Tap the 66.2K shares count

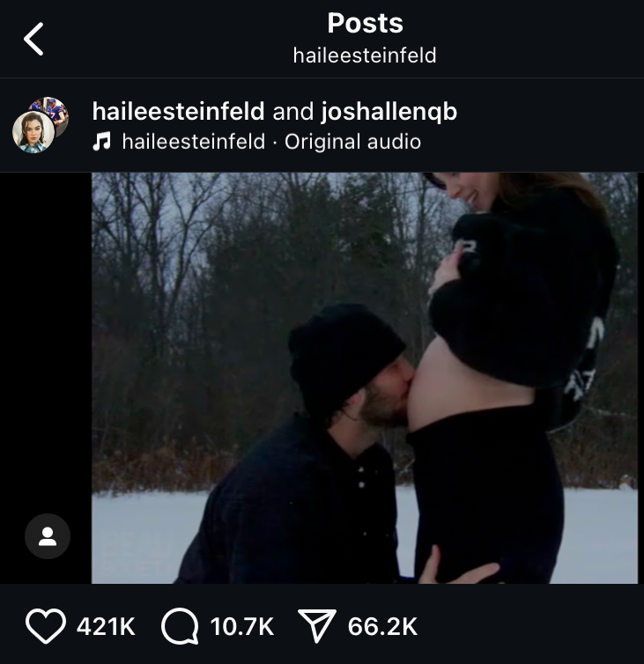point(382,626)
